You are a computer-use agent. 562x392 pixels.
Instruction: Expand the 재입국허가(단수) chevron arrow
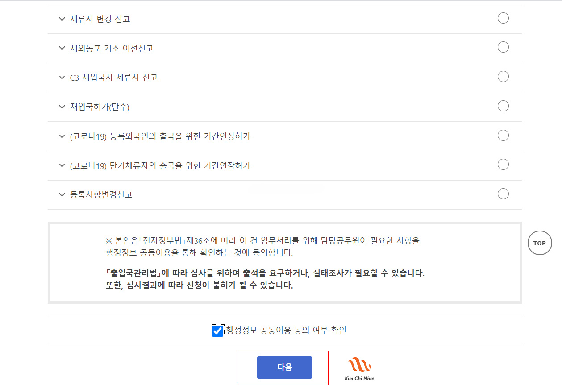(62, 107)
